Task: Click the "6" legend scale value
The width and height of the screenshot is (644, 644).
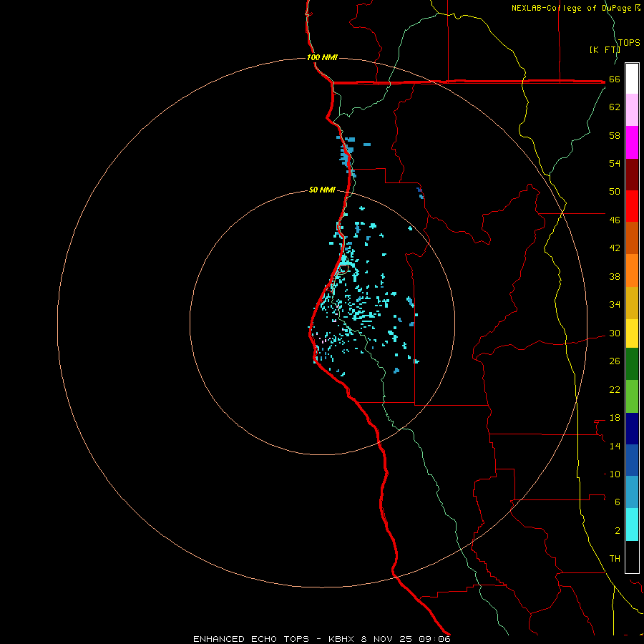Action: coord(618,502)
